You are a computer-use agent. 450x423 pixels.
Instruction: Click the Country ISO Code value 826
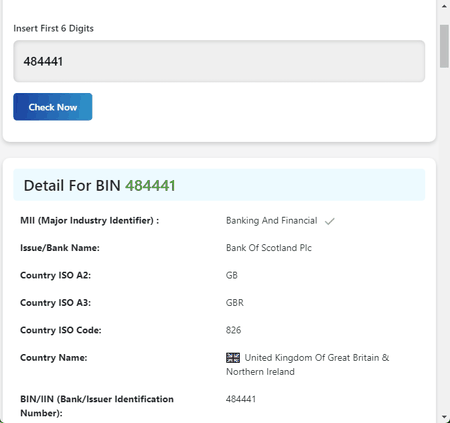tap(233, 330)
